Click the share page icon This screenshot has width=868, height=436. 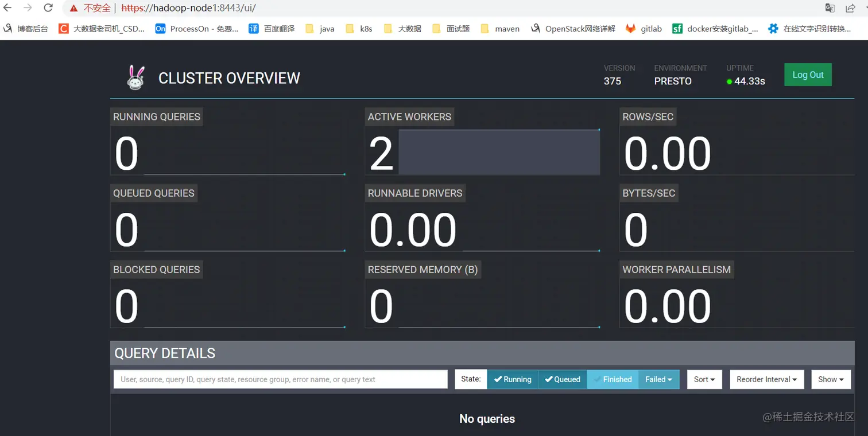click(x=851, y=8)
